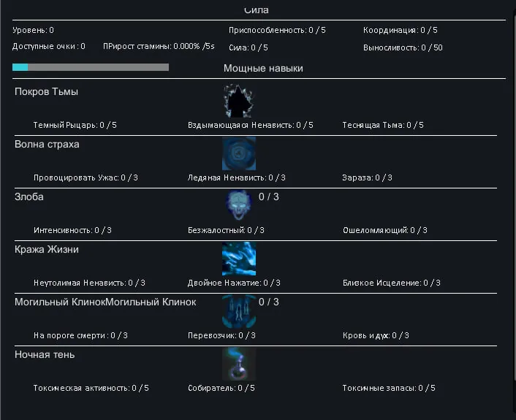Image resolution: width=516 pixels, height=420 pixels.
Task: Click the Темный Рыцарь talent
Action: click(x=75, y=125)
